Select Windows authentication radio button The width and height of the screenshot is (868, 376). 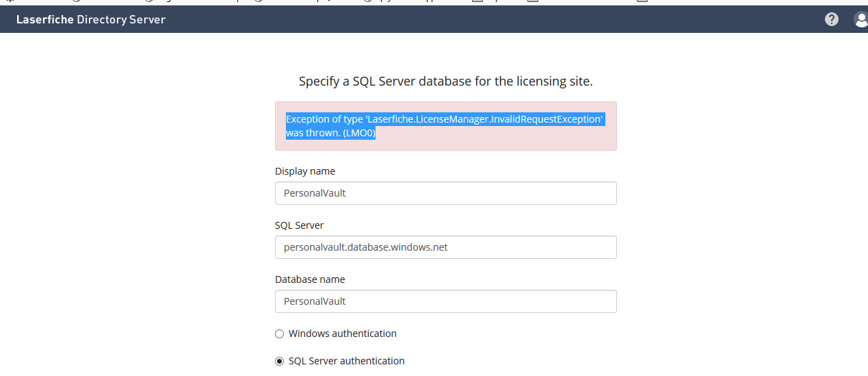(x=279, y=334)
